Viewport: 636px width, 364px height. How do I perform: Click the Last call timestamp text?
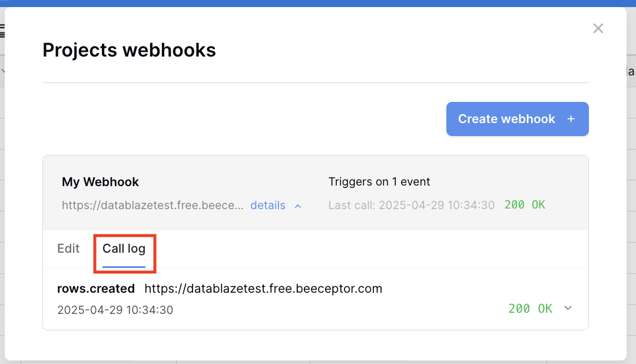(411, 206)
